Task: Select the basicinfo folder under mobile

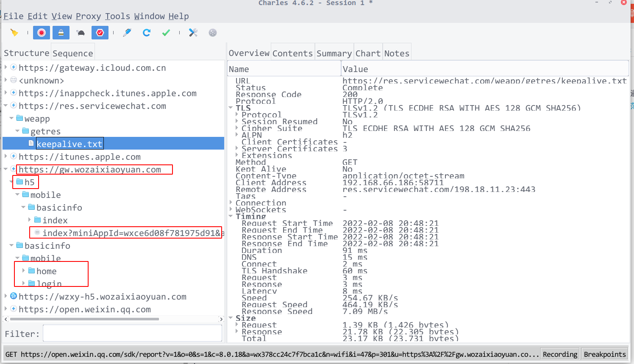Action: click(59, 208)
